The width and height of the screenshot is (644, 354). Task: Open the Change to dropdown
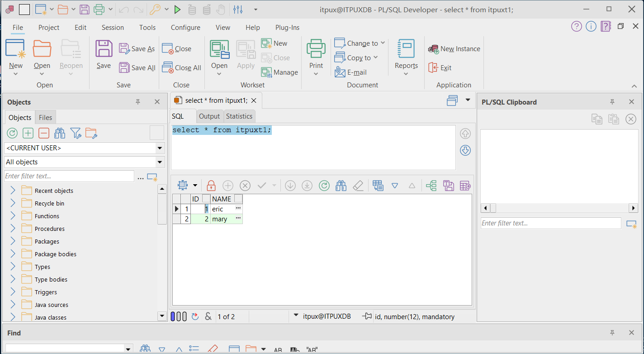(x=360, y=43)
